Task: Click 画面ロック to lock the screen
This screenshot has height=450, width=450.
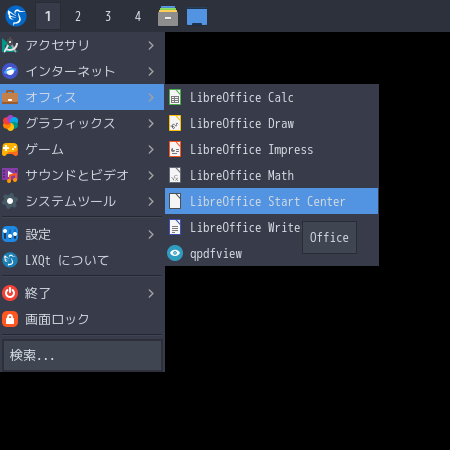Action: point(82,319)
